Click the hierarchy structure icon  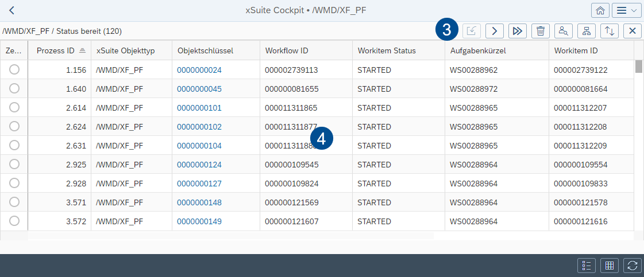(587, 31)
